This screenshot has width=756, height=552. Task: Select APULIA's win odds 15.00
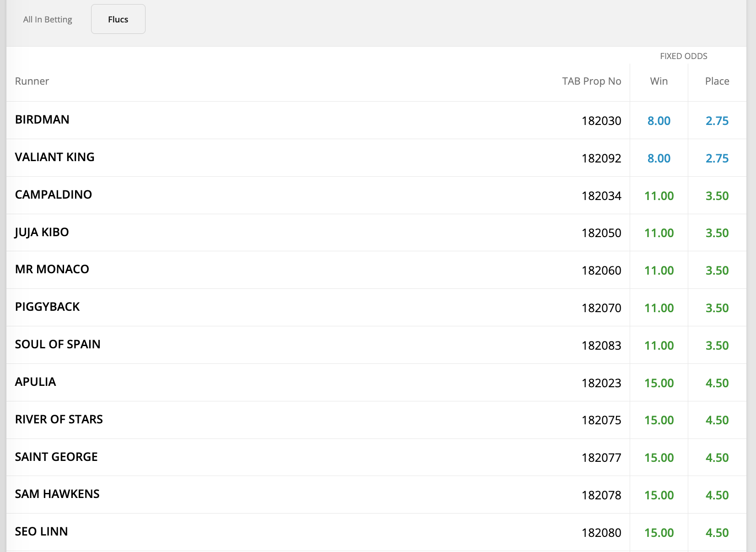pos(659,383)
